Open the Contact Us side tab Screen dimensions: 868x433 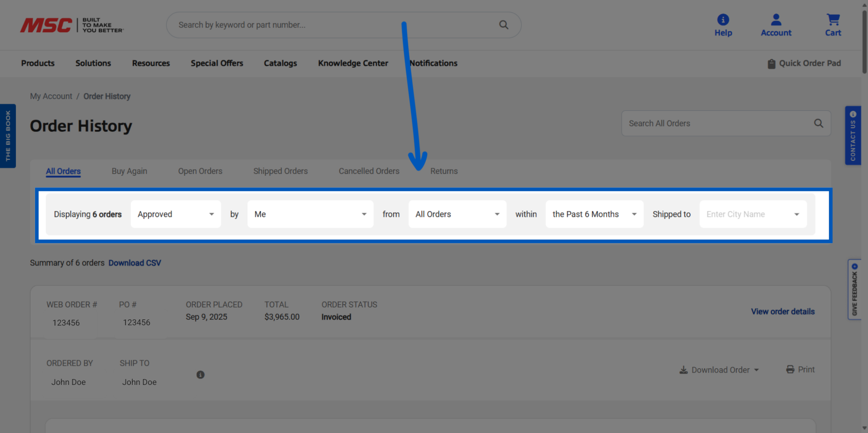click(x=853, y=135)
